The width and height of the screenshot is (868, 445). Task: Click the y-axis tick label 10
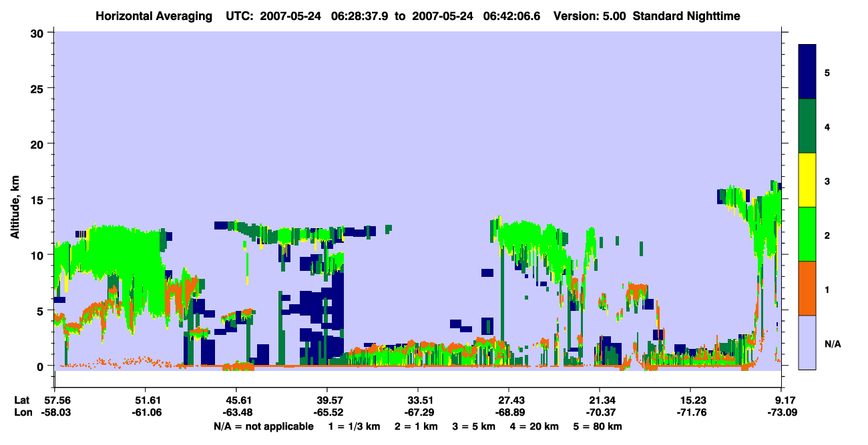point(39,255)
